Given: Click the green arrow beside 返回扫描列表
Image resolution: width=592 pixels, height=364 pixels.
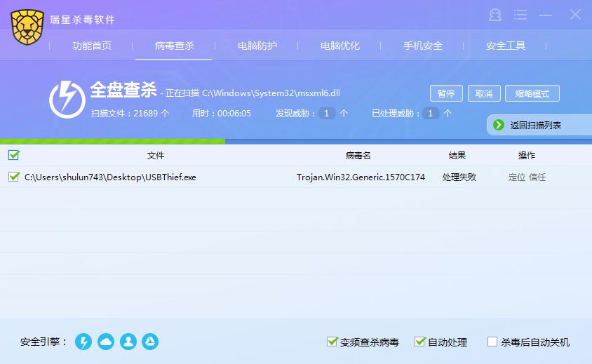Looking at the screenshot, I should tap(499, 125).
